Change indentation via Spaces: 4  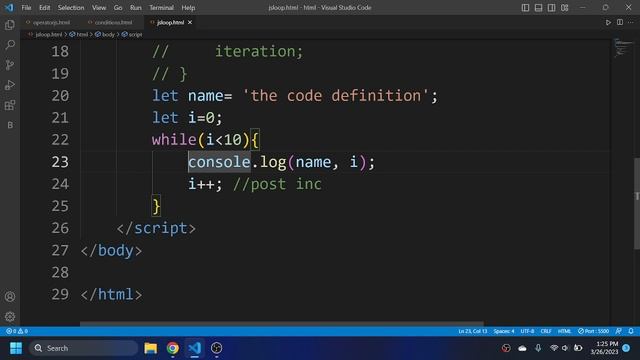coord(504,331)
